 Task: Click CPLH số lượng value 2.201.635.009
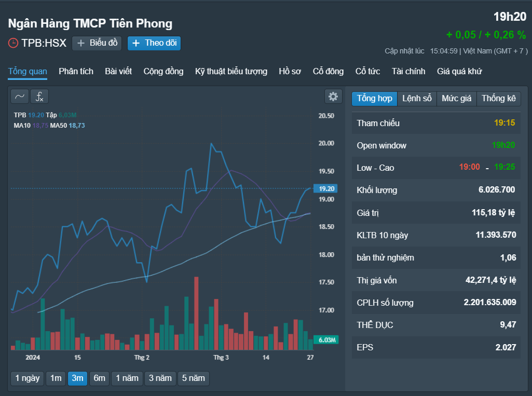coord(490,303)
